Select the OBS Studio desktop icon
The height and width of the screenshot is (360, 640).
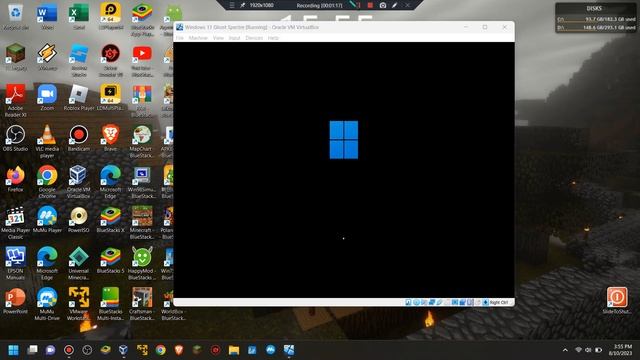[x=16, y=138]
